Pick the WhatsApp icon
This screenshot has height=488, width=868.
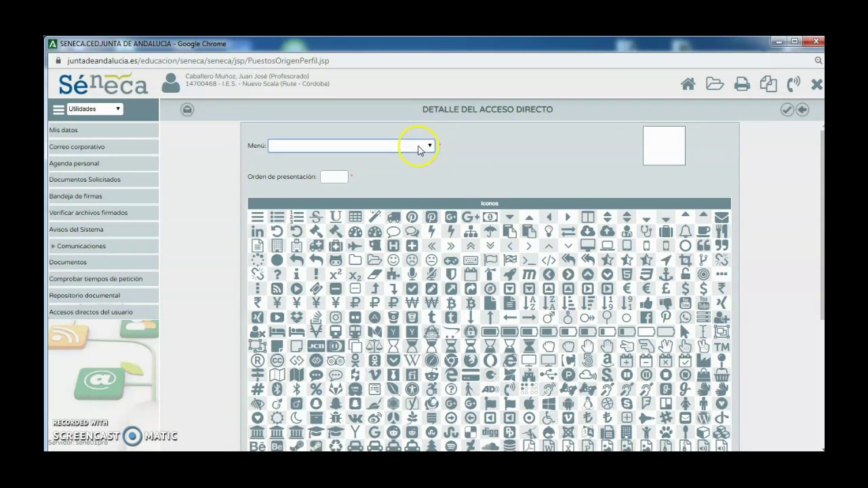(685, 317)
